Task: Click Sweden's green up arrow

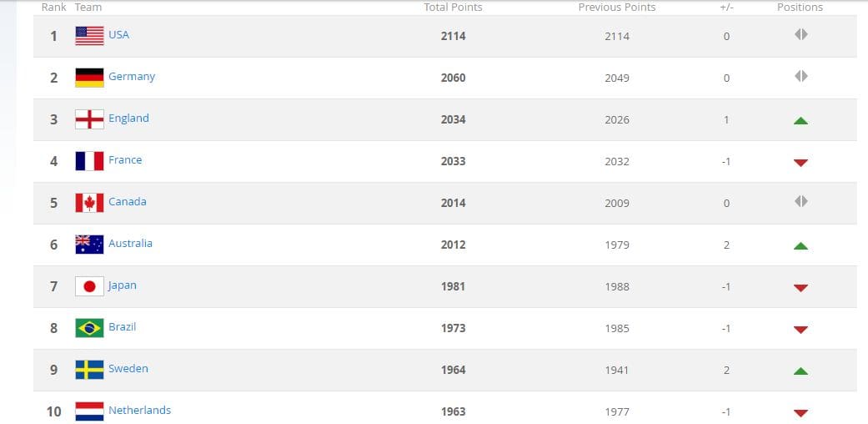Action: (800, 371)
